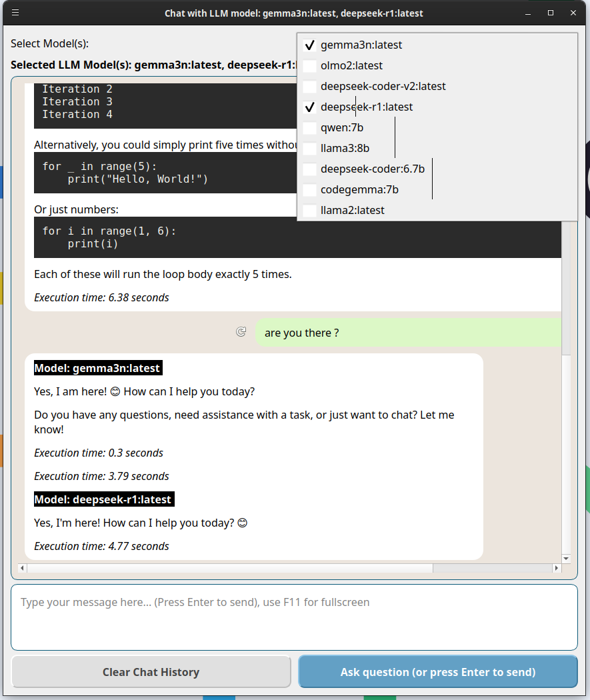Click the 'Model: gemma3n:latest' response header
The image size is (590, 700).
98,368
